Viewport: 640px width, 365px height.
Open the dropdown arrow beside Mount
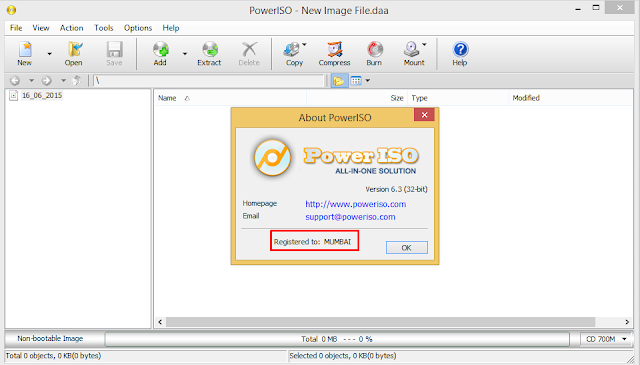tap(424, 45)
